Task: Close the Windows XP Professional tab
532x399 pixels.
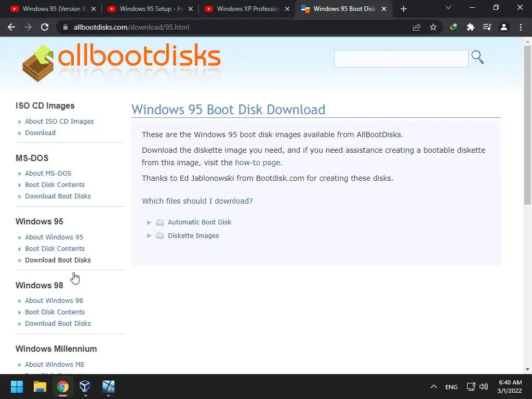Action: tap(287, 9)
